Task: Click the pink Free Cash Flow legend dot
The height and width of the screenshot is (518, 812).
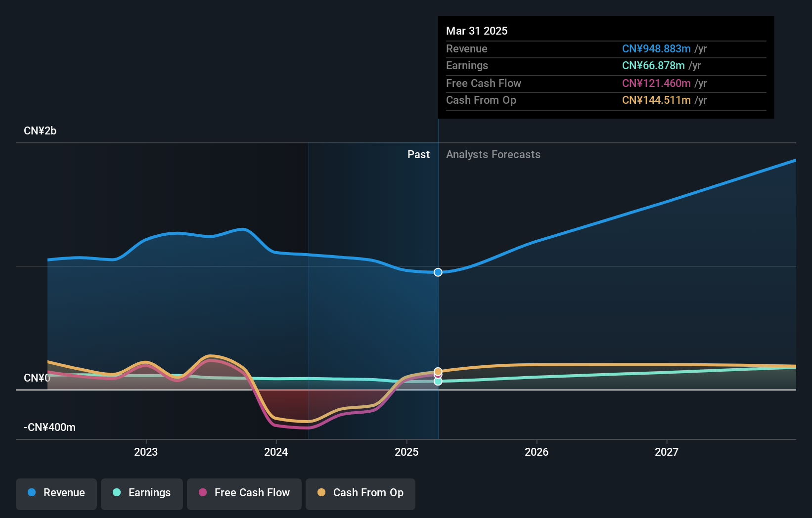Action: (203, 492)
